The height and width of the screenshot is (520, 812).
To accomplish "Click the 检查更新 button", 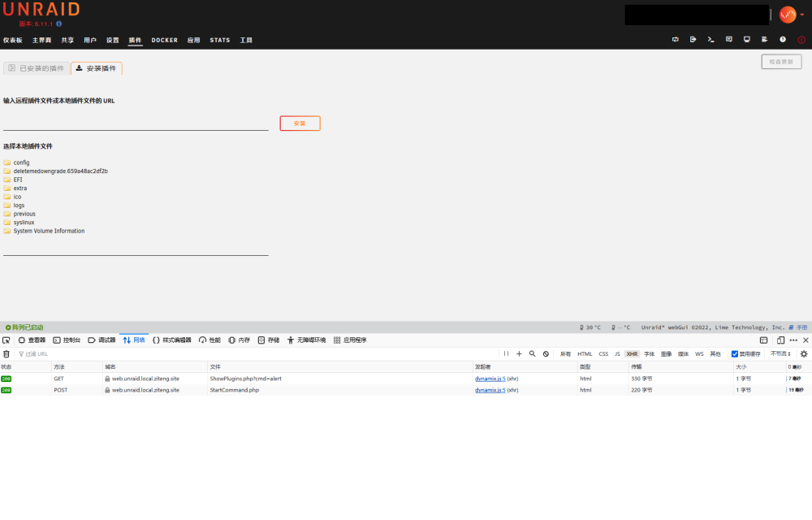I will tap(781, 62).
